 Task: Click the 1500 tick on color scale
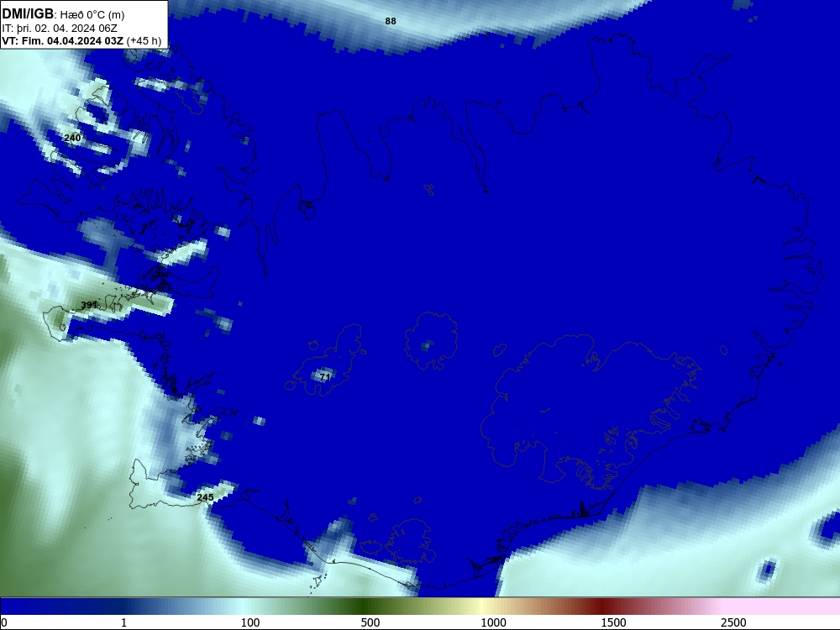[x=614, y=622]
